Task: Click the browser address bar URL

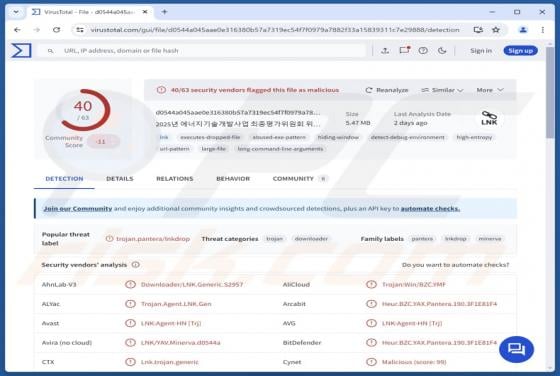Action: click(x=275, y=30)
